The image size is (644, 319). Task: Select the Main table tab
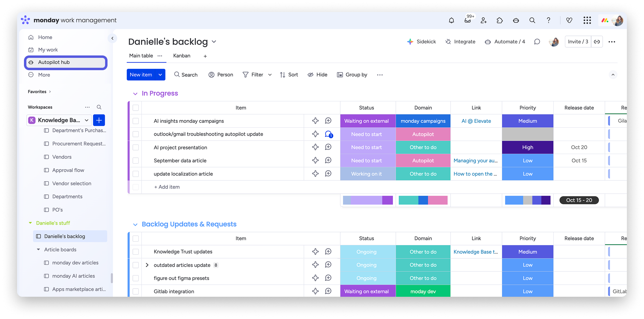click(x=141, y=56)
